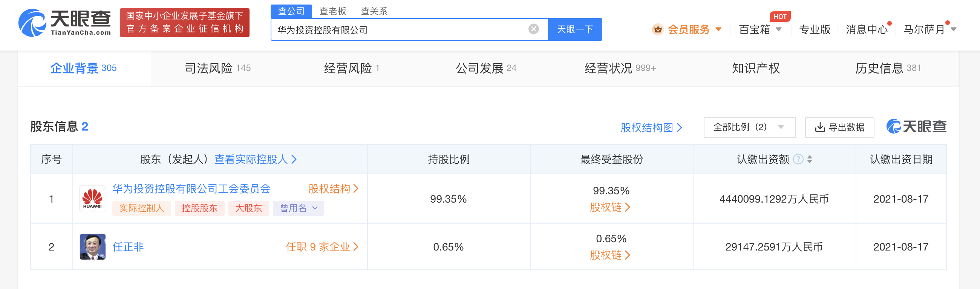980x289 pixels.
Task: Click the 实际控制人 tag
Action: 141,208
